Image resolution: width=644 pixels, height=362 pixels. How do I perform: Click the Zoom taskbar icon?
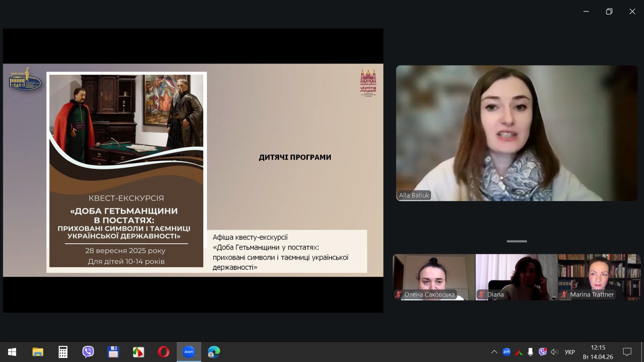coord(189,352)
